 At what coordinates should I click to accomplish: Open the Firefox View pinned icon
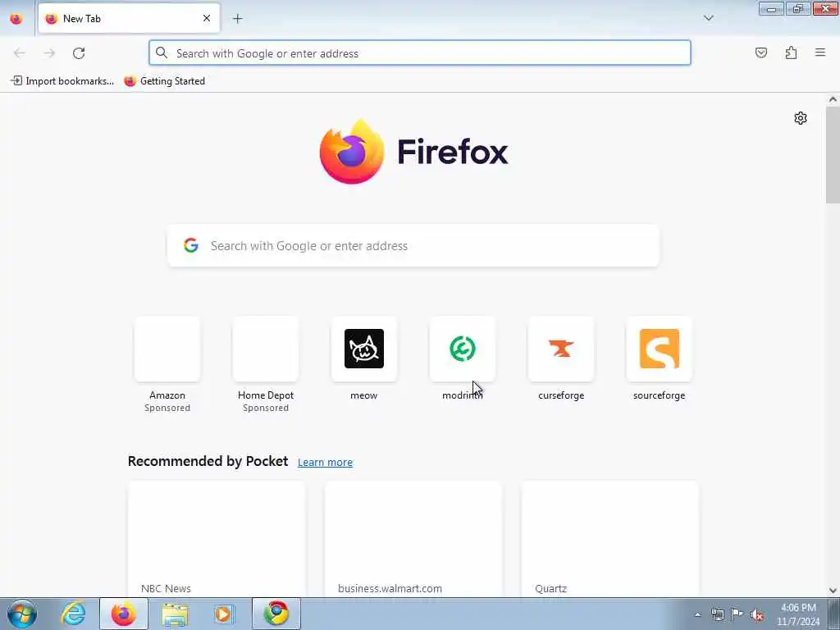(x=16, y=19)
